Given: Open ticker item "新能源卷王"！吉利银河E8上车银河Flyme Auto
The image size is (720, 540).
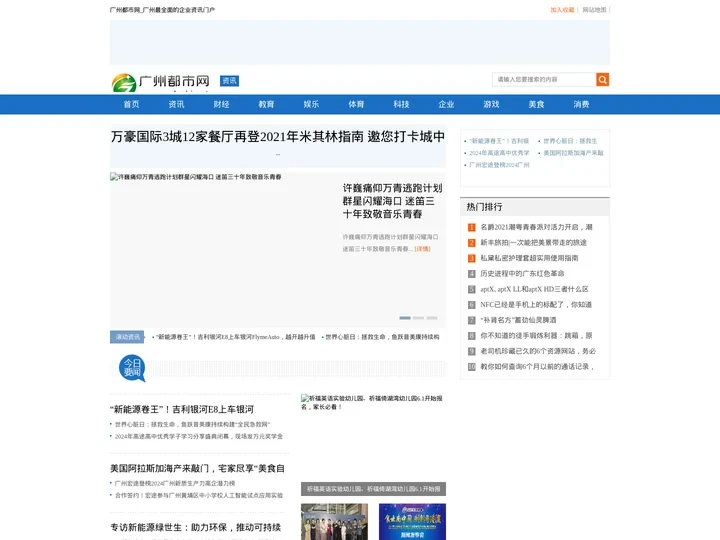Looking at the screenshot, I should [236, 337].
